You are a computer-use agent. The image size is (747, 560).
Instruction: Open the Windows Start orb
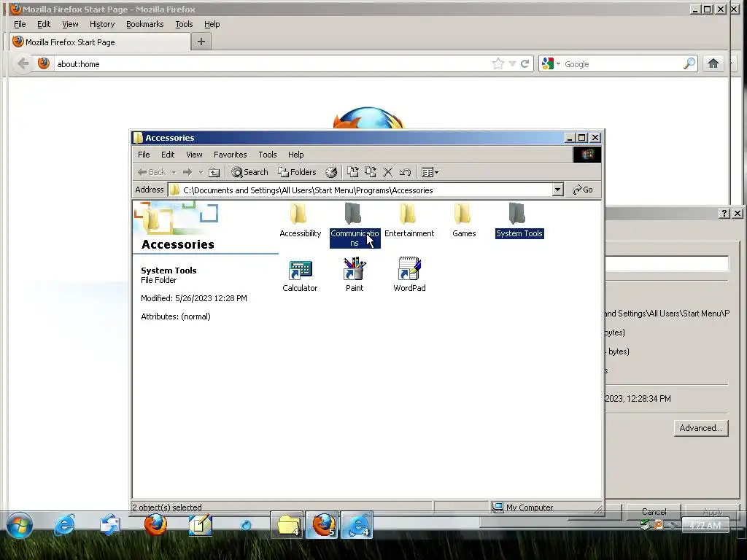point(20,525)
